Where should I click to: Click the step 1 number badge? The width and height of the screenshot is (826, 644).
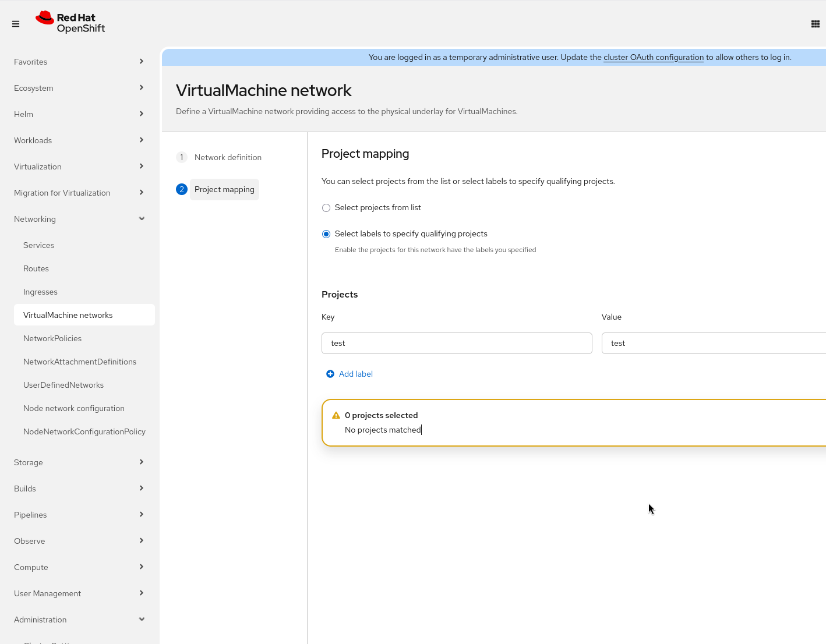tap(182, 157)
